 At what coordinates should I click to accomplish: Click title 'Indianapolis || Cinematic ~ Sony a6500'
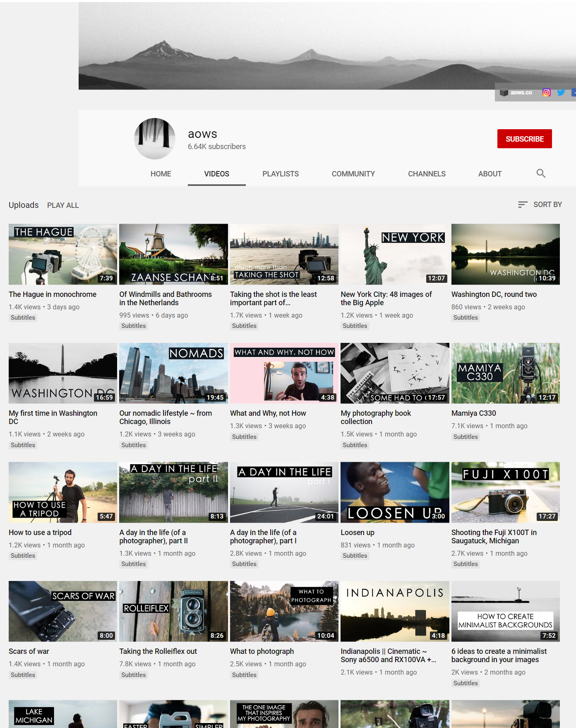pyautogui.click(x=388, y=656)
